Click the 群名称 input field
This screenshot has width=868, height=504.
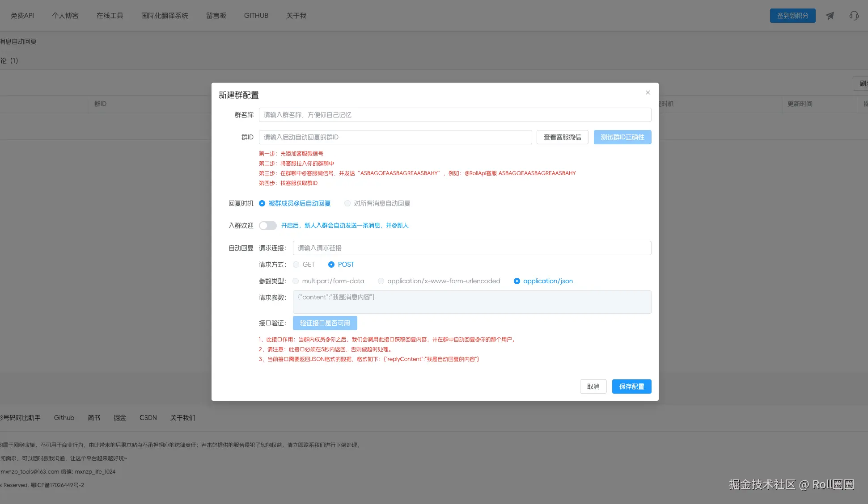[456, 115]
